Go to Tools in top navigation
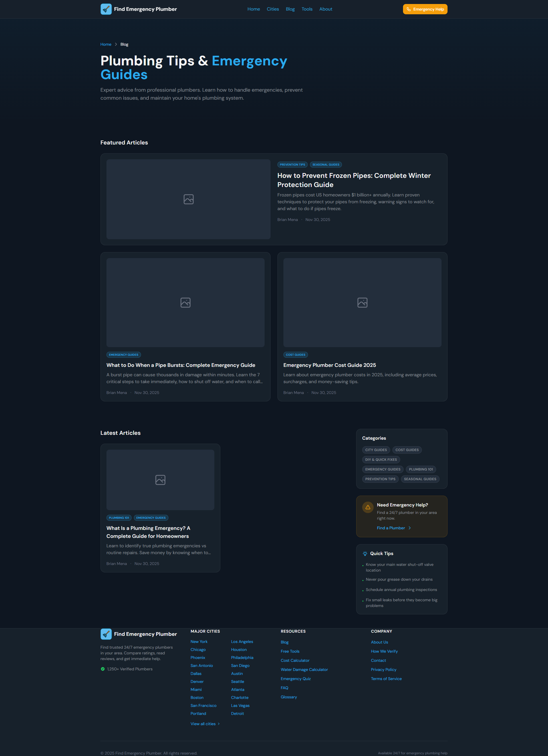Screen dimensions: 548x756 click(307, 9)
